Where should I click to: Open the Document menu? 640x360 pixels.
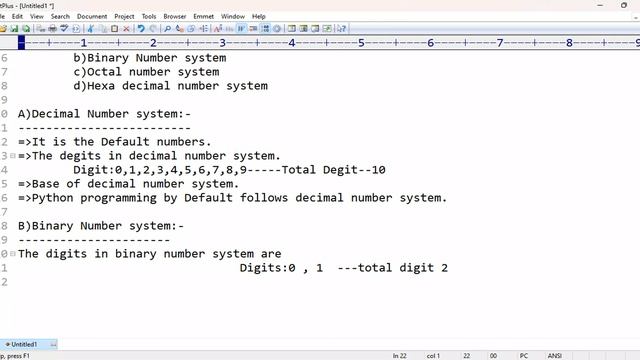pos(92,16)
